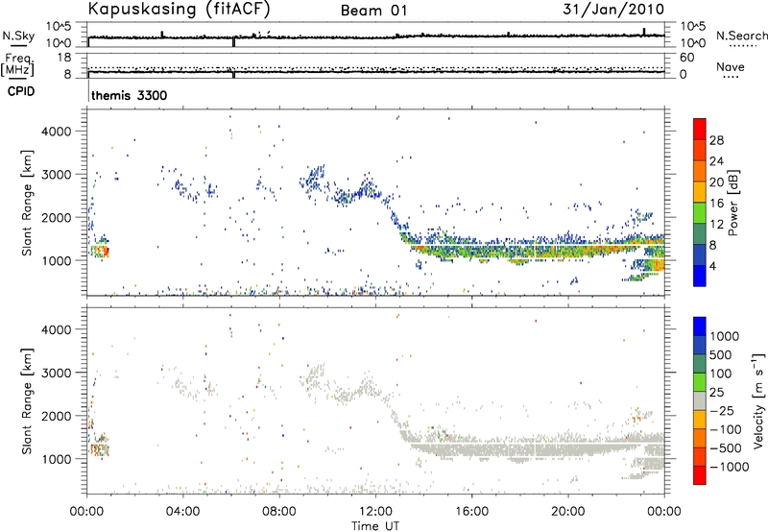Click the '4000' range tick on the power panel

[57, 132]
